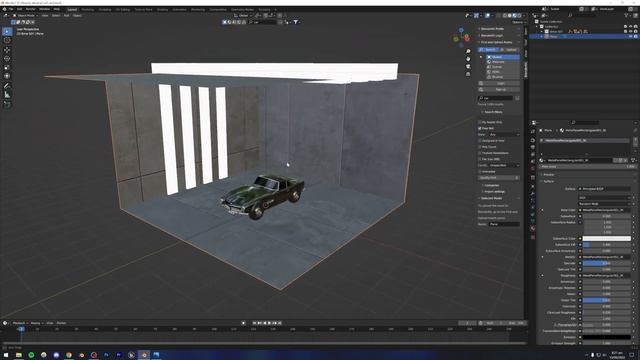Expand the Preview panel
Viewport: 640px width, 360px height.
tap(549, 175)
